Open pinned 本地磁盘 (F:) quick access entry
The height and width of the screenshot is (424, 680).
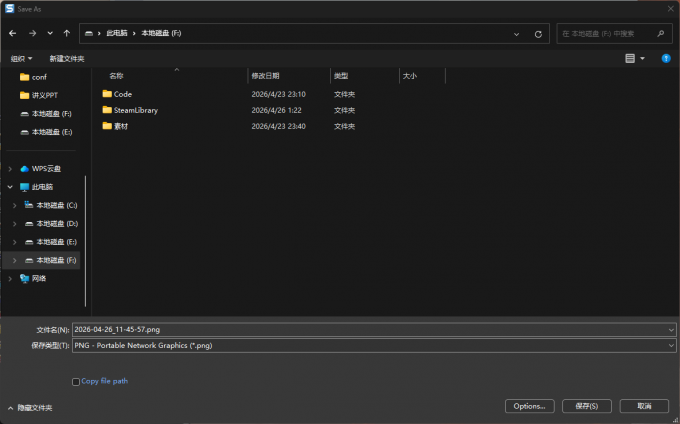click(46, 114)
